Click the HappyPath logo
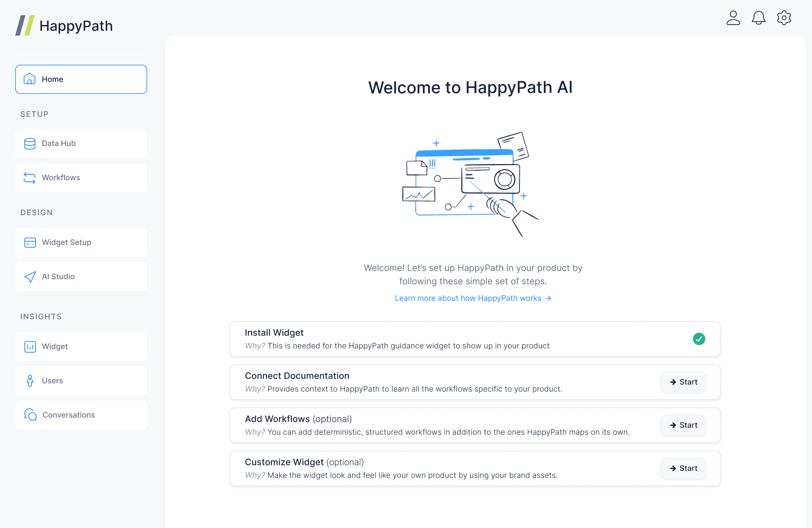Image resolution: width=812 pixels, height=528 pixels. (64, 26)
